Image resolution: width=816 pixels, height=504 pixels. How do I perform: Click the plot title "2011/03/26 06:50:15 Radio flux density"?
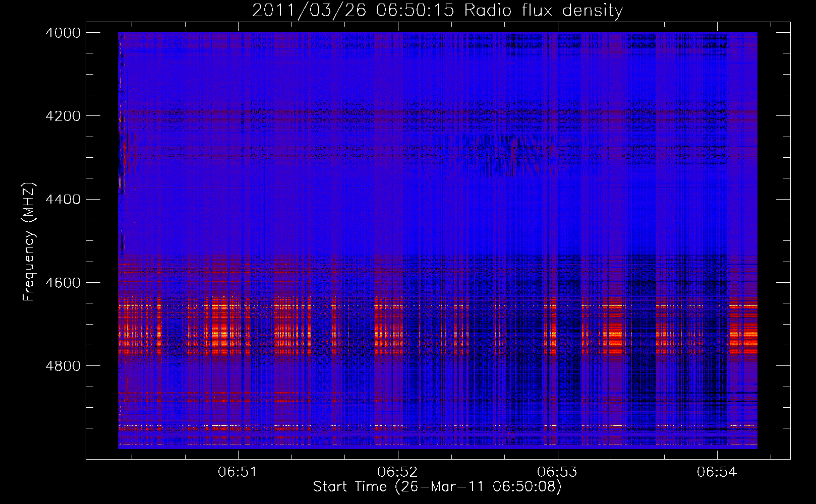[437, 11]
